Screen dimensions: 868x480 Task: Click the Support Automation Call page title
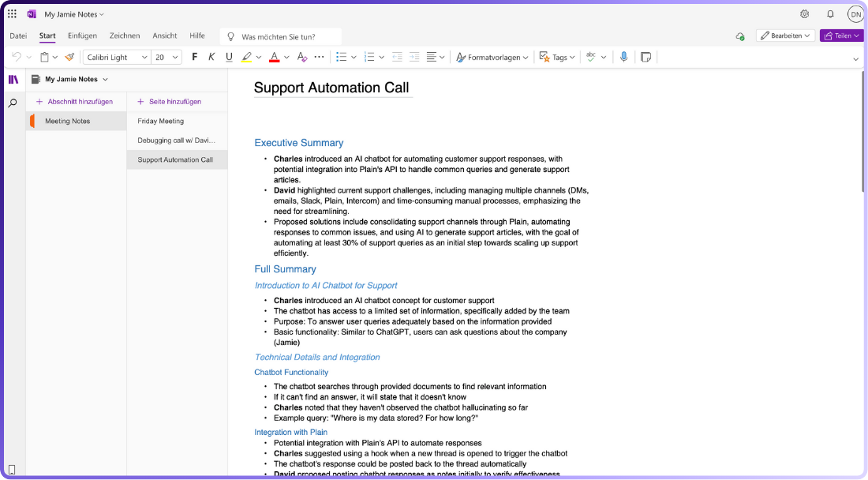point(331,88)
